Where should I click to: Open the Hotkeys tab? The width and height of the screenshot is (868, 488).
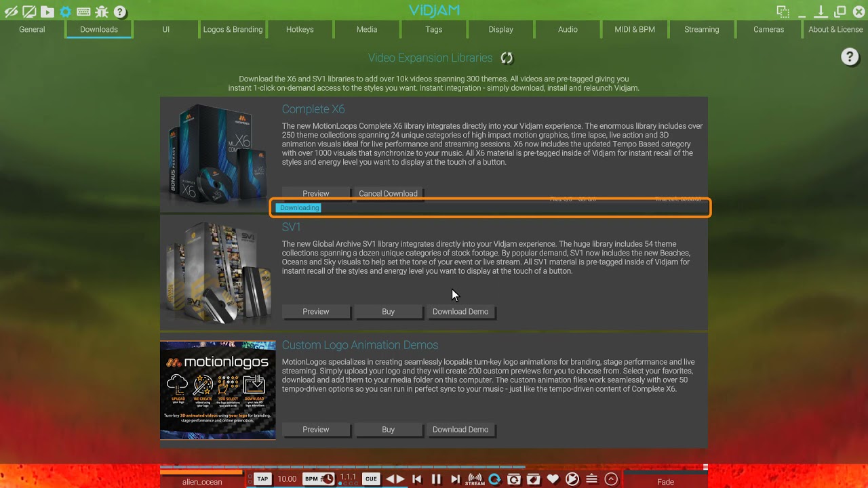(x=300, y=29)
